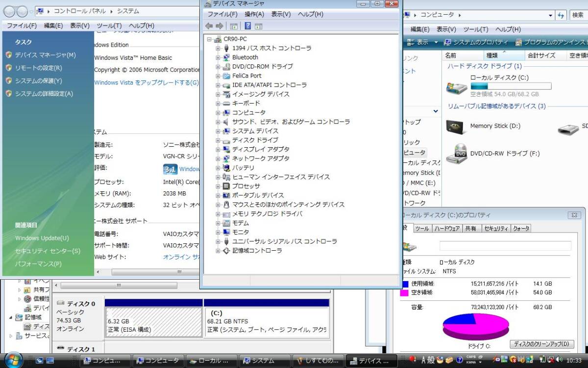Viewport: 588px width, 368px height.
Task: Click セキュリティ センター(S) link
Action: pos(48,251)
